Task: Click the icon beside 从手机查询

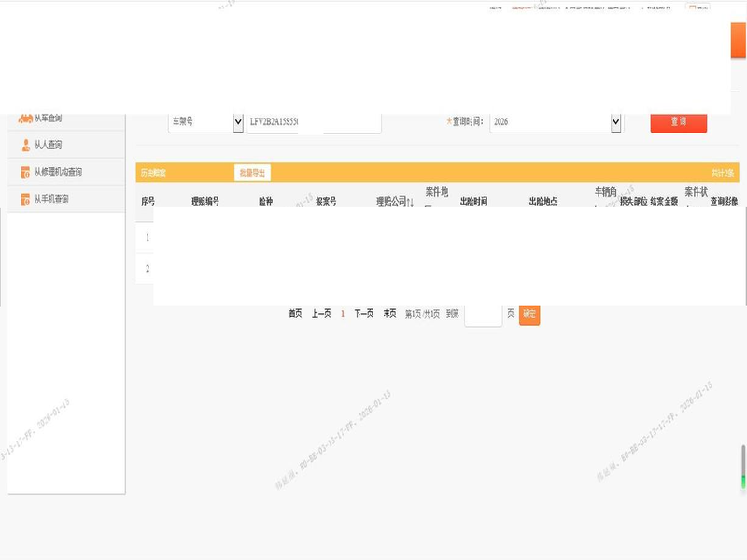Action: click(25, 200)
